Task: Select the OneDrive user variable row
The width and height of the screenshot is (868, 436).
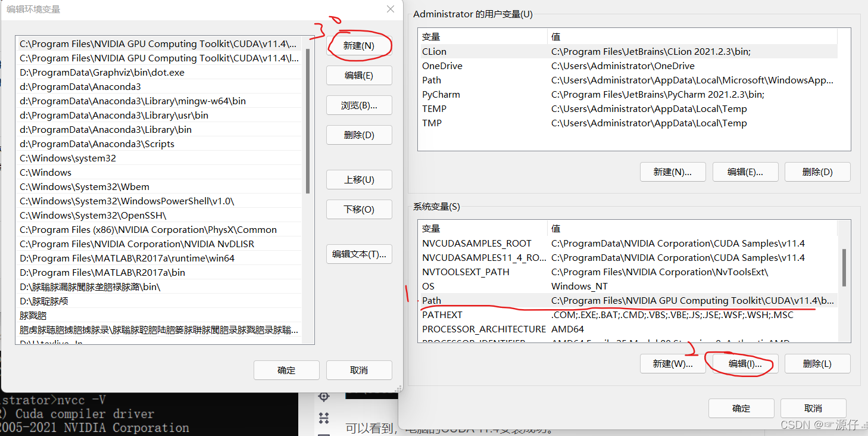Action: 628,66
